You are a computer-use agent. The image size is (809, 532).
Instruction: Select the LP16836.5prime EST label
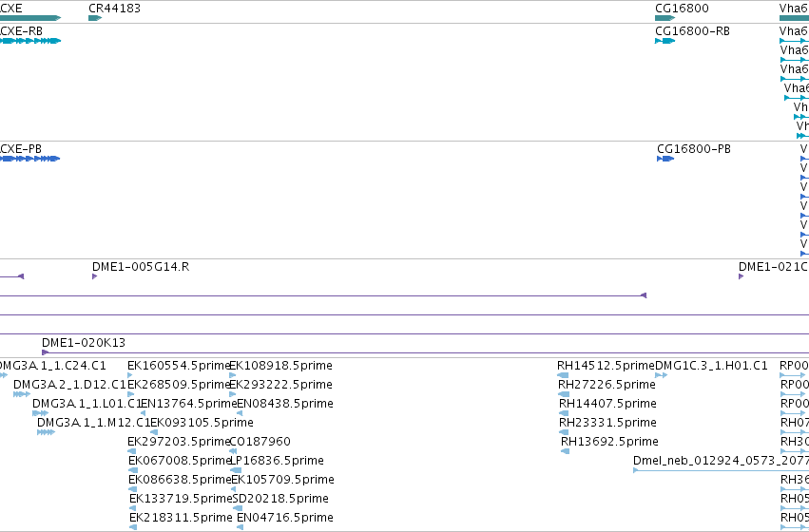(x=277, y=461)
